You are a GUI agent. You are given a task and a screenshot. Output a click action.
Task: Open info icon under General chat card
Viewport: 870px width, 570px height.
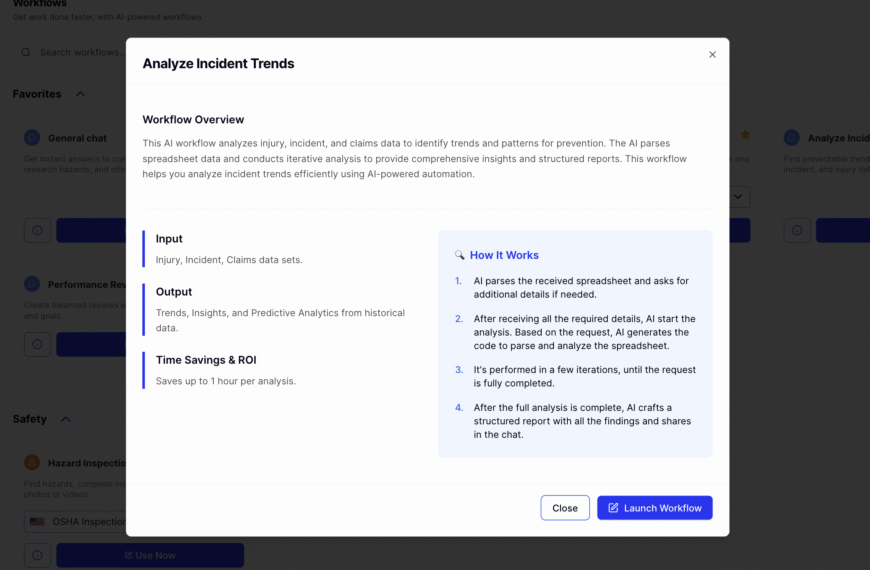pyautogui.click(x=37, y=230)
